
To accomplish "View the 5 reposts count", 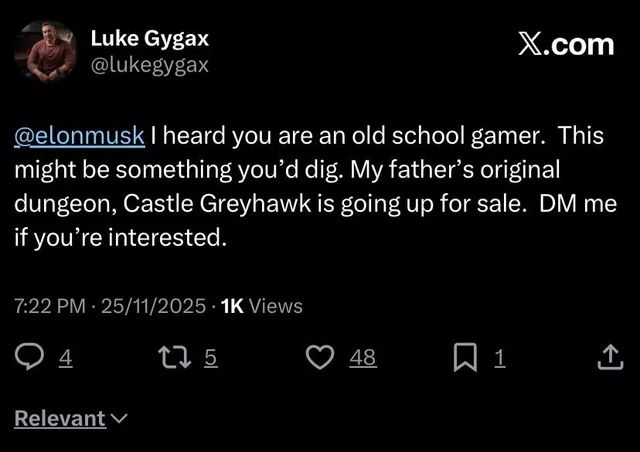I will (x=211, y=358).
